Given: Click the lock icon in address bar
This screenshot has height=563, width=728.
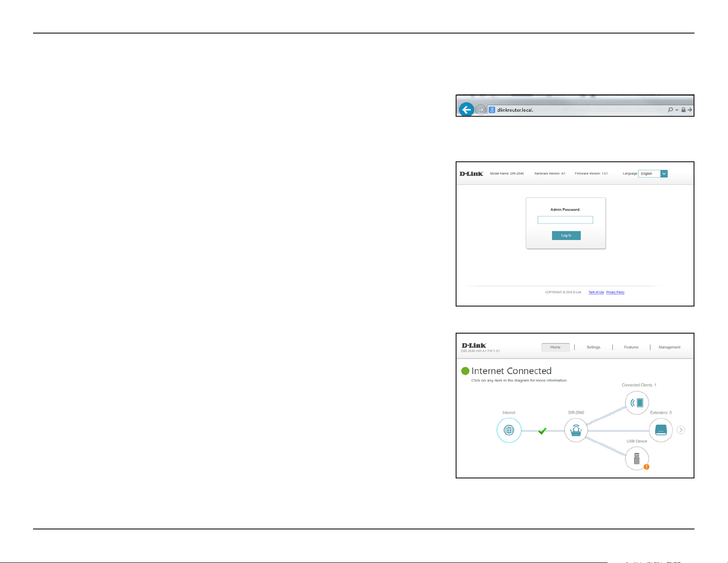Looking at the screenshot, I should (x=683, y=110).
